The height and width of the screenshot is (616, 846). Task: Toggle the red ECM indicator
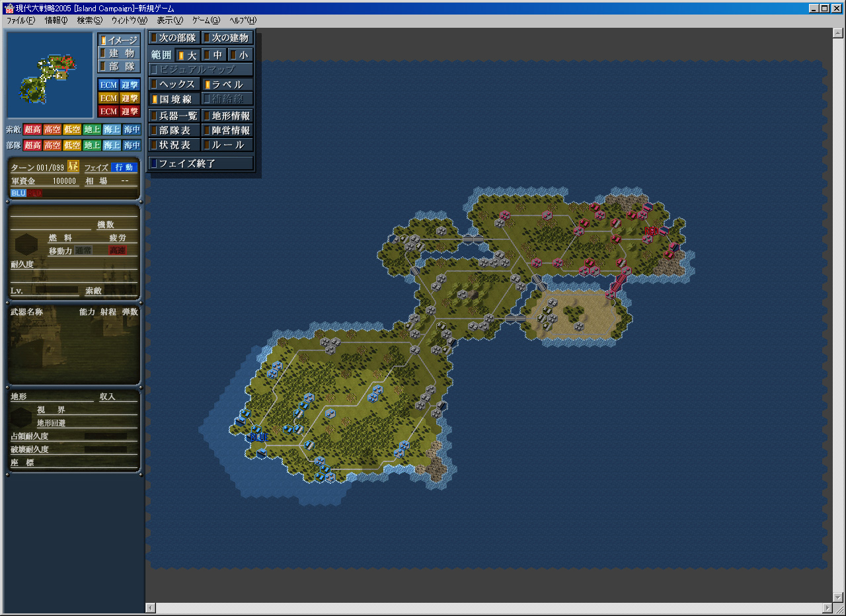tap(108, 111)
